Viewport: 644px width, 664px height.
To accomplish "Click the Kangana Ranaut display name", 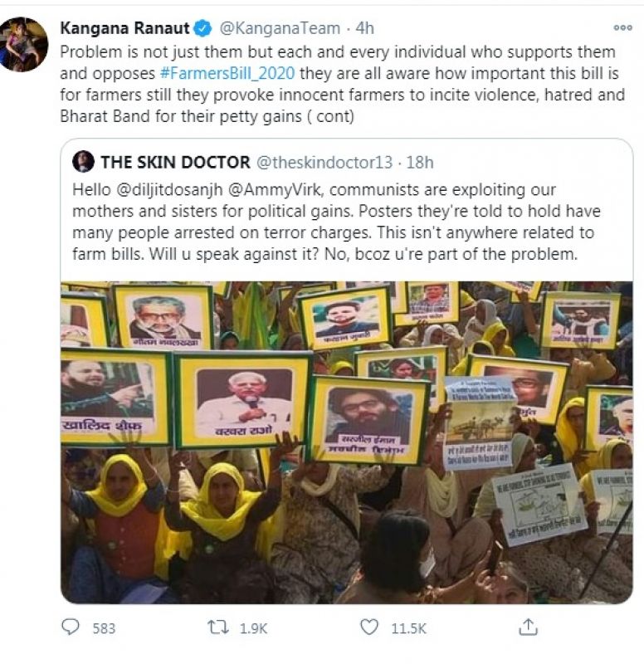I will coord(124,29).
